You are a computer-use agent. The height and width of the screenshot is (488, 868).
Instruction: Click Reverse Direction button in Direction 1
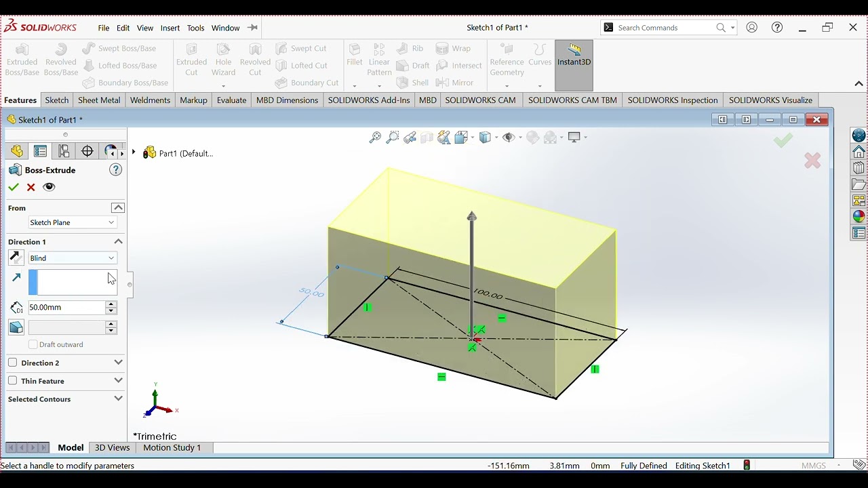[x=16, y=258]
